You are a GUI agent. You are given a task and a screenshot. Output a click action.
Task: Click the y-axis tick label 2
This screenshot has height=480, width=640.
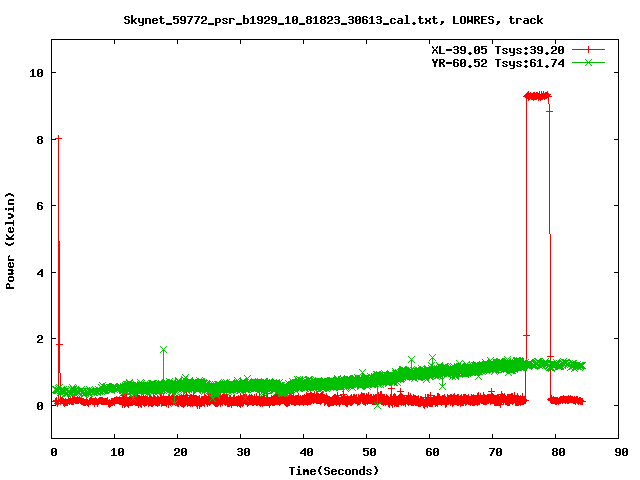(40, 339)
